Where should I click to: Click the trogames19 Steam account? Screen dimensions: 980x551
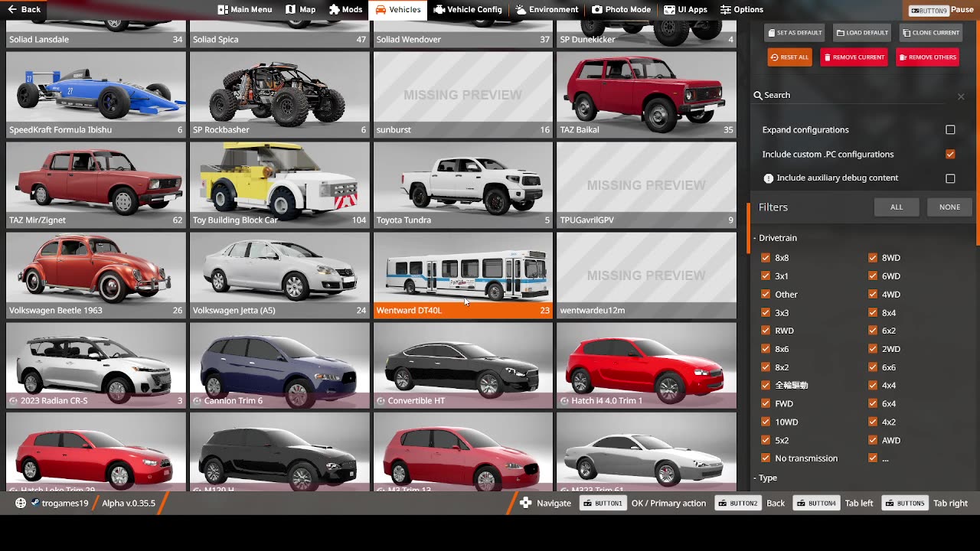click(59, 503)
